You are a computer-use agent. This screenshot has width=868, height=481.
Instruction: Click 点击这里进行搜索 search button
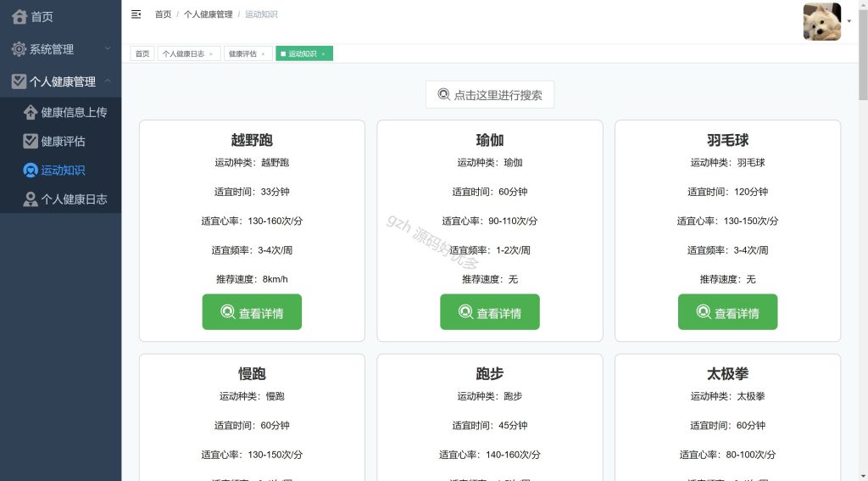click(x=490, y=95)
